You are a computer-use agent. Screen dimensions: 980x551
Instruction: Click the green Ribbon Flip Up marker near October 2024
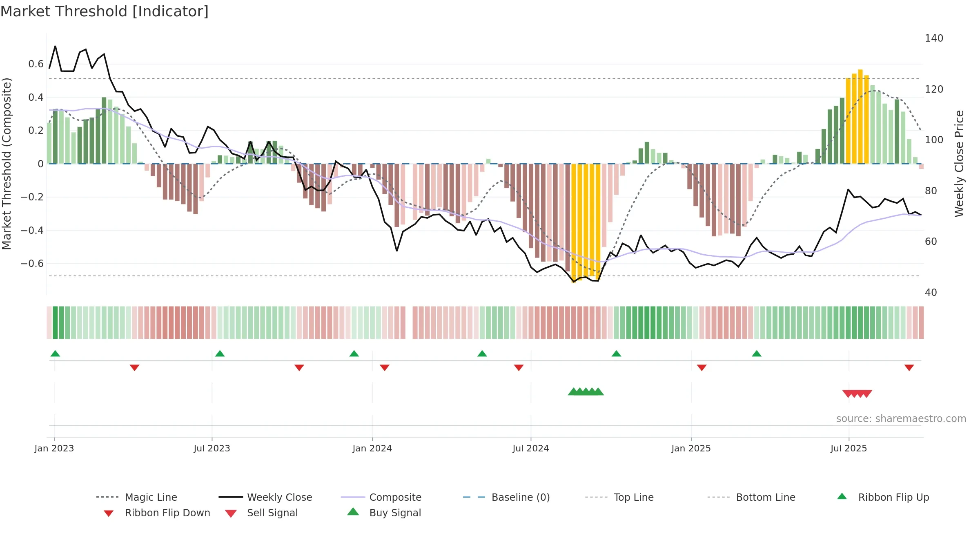point(616,353)
